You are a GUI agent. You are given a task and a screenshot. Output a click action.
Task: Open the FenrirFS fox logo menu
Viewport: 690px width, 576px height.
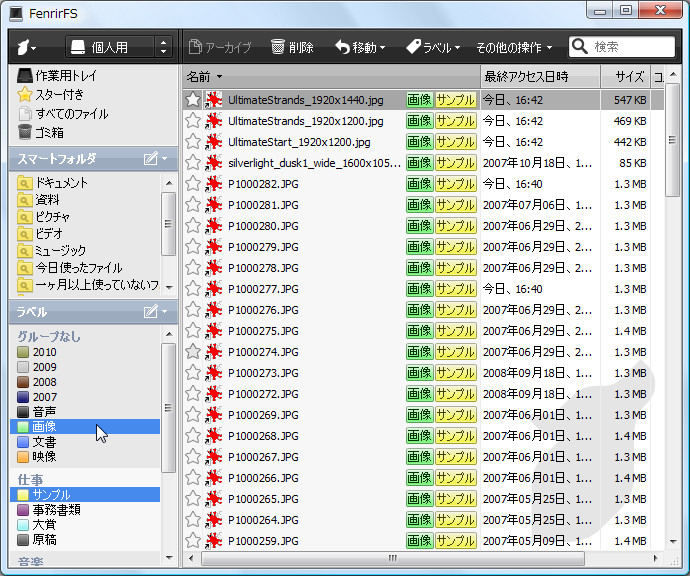pos(26,47)
